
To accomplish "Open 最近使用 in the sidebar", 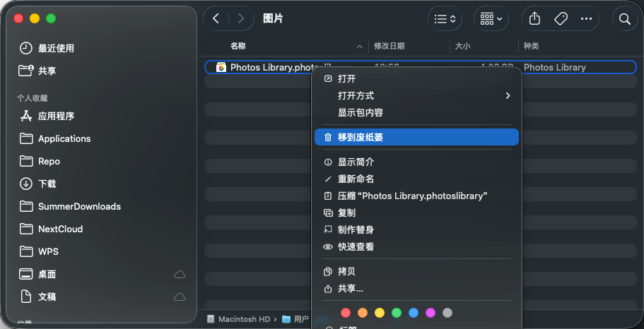I will (x=56, y=48).
